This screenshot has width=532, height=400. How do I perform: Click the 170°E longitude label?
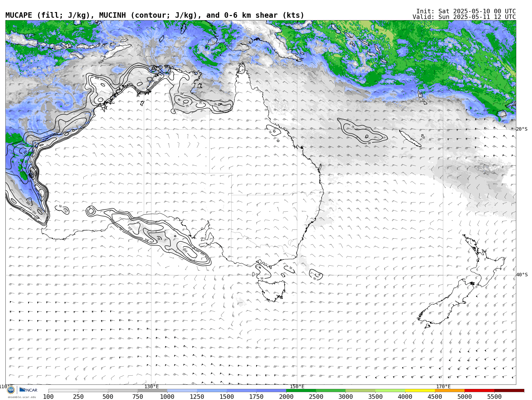click(443, 386)
